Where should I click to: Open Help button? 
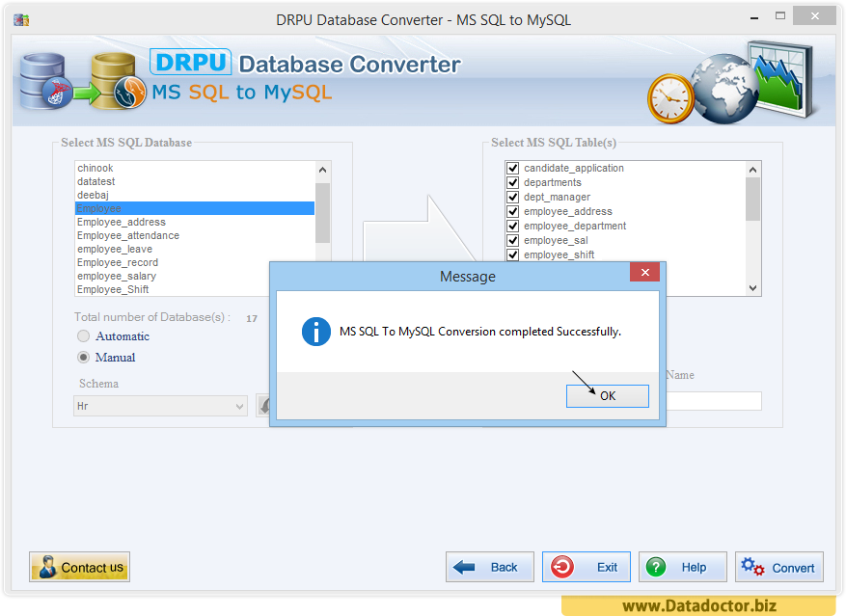pyautogui.click(x=683, y=567)
